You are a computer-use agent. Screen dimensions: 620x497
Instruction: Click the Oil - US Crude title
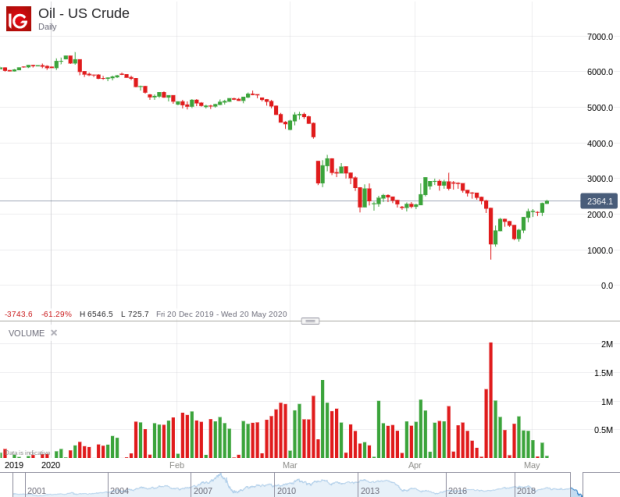point(83,13)
